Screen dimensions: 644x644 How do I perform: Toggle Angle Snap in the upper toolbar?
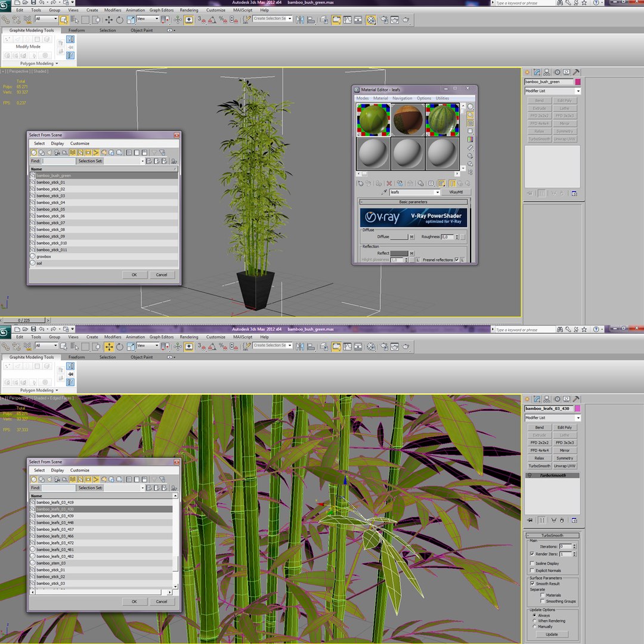tap(212, 20)
